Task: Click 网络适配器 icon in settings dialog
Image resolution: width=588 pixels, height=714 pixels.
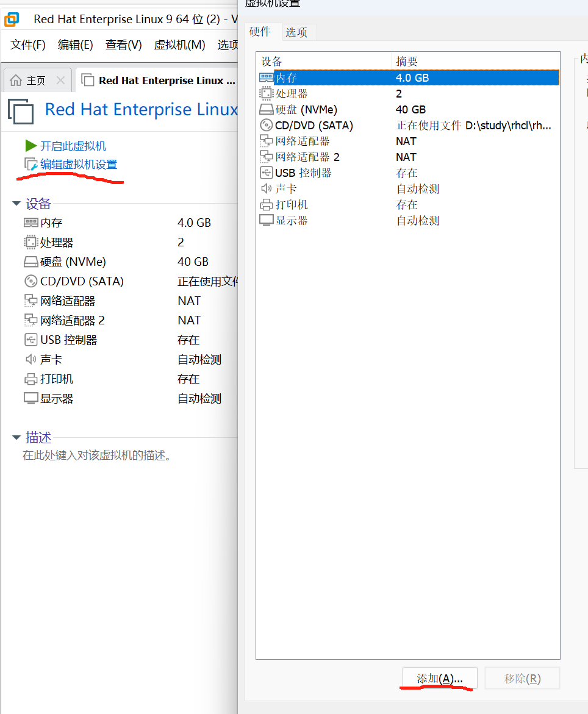Action: click(266, 141)
